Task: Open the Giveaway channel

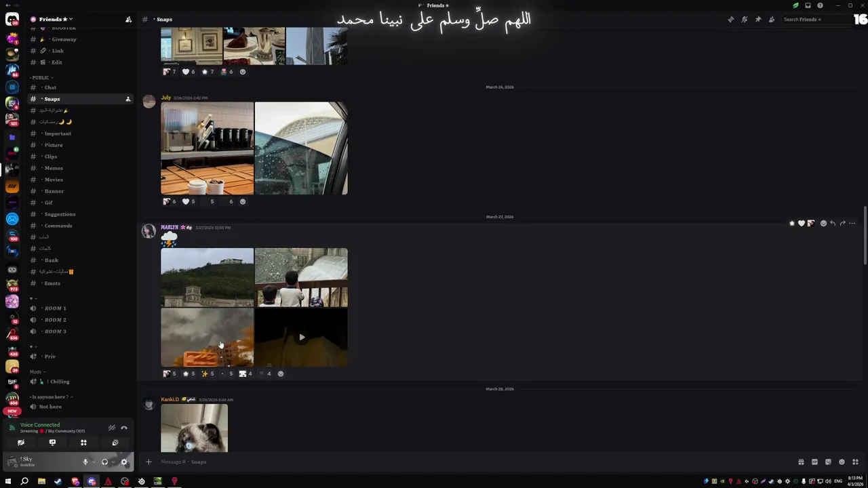Action: tap(80, 39)
